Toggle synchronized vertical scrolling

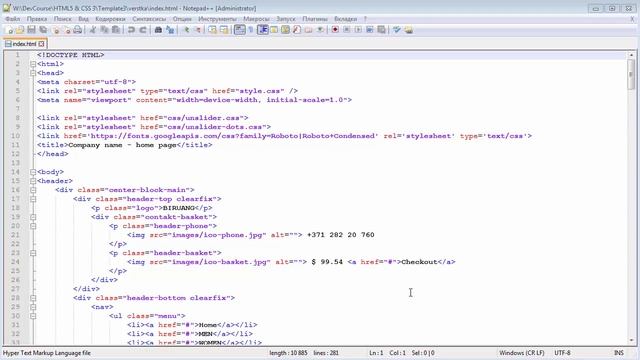[212, 30]
